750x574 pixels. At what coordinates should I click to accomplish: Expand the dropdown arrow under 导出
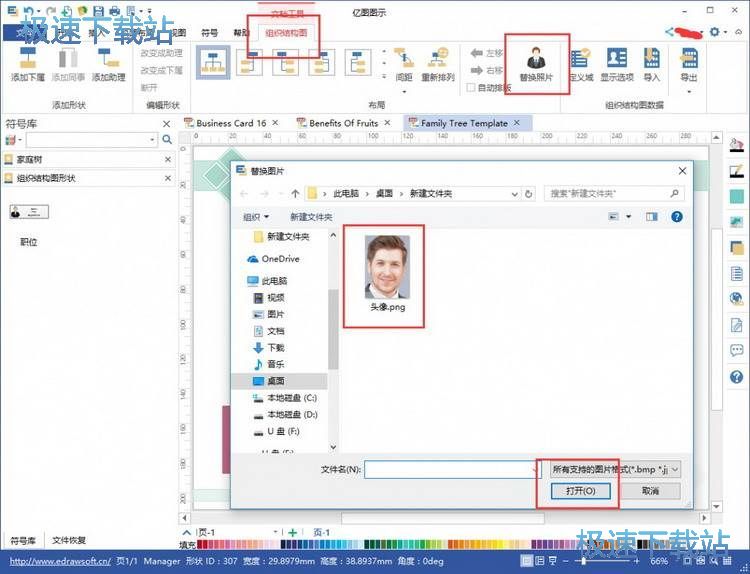click(689, 91)
